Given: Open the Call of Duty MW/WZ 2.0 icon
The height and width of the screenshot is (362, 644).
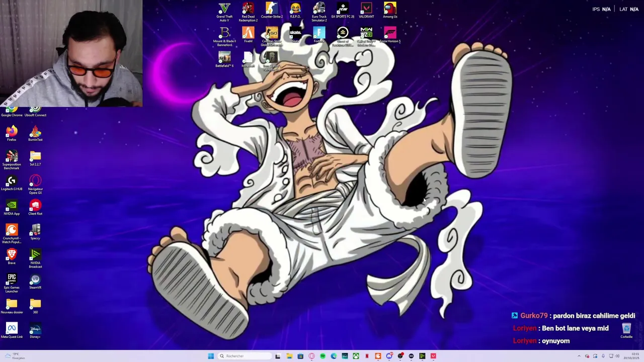Looking at the screenshot, I should coord(366,37).
